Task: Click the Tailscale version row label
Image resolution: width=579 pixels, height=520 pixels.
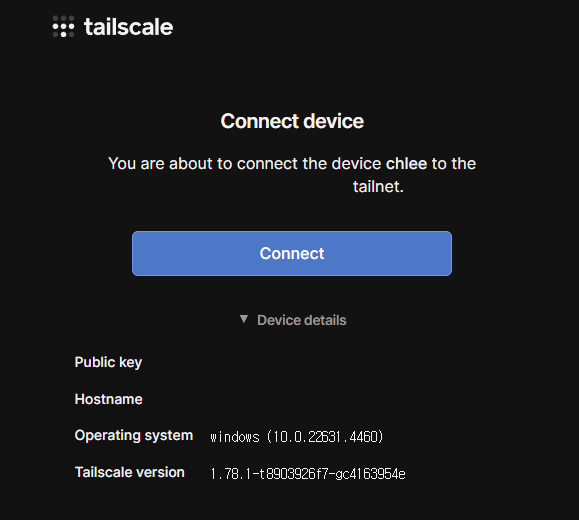Action: pos(130,472)
